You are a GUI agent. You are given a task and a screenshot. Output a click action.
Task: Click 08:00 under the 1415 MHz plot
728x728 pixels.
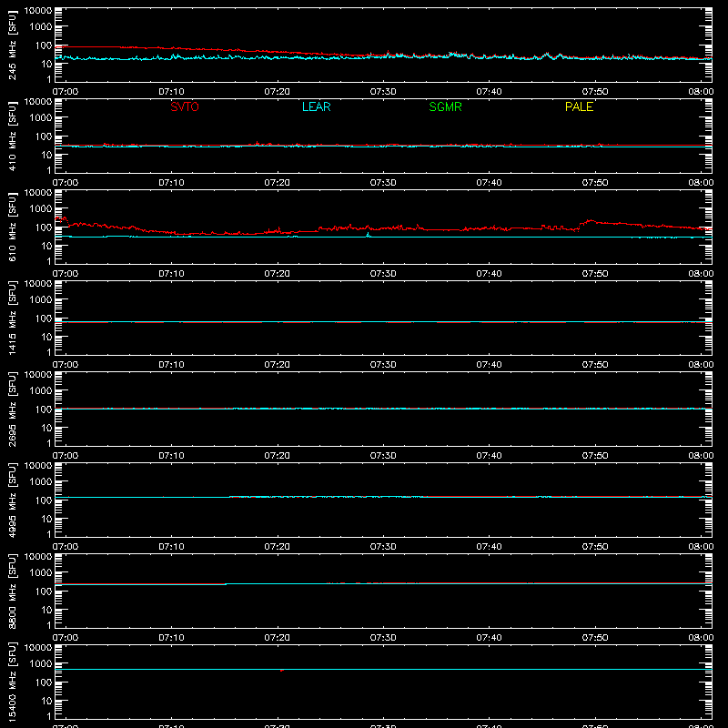pos(701,365)
